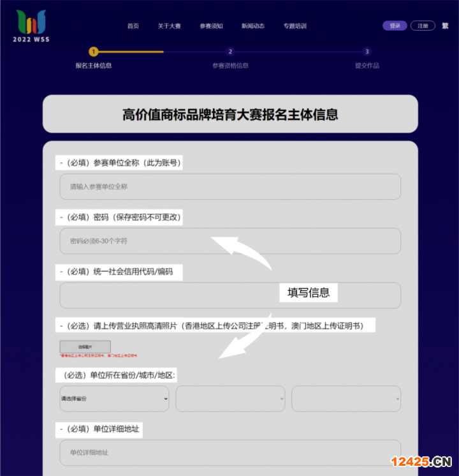Focus the 请输入参赛单位全称 input field
459x476 pixels.
point(230,187)
